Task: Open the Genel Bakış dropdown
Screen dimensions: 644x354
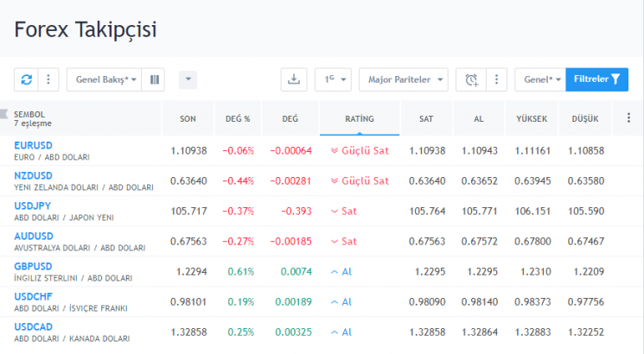Action: coord(105,79)
